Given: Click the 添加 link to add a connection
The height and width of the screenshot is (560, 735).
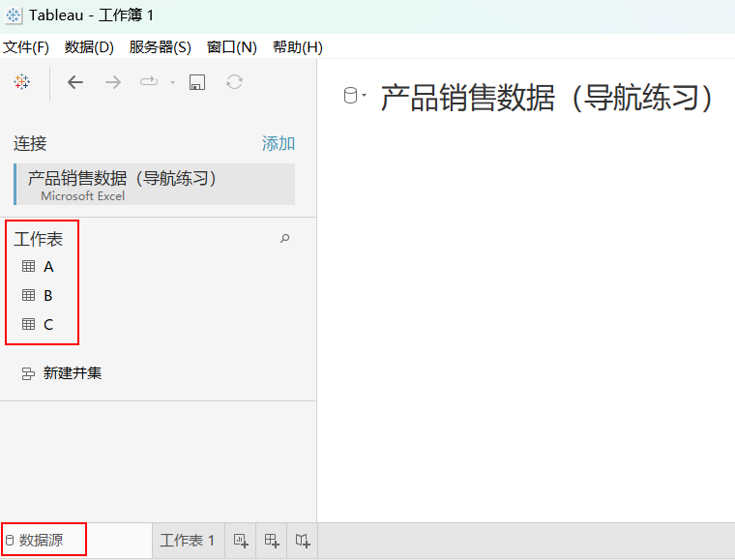Looking at the screenshot, I should [279, 144].
